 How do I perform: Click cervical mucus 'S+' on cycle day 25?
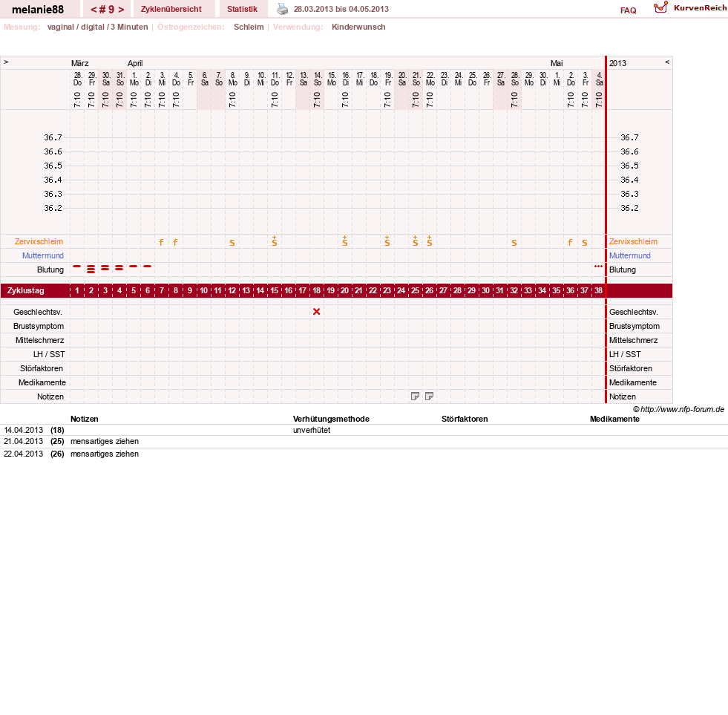coord(416,241)
